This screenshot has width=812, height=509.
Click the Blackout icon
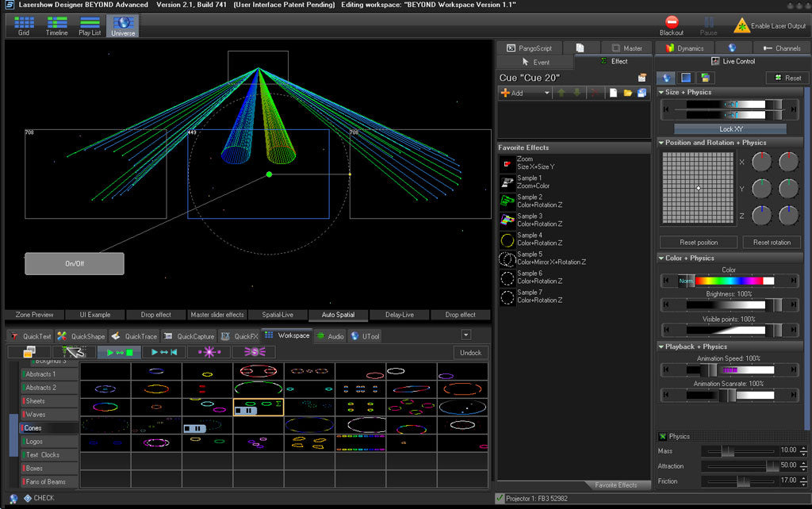(x=671, y=23)
